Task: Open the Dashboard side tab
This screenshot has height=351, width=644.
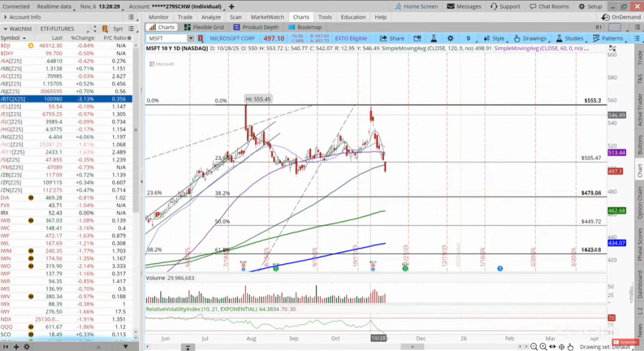Action: [x=639, y=284]
